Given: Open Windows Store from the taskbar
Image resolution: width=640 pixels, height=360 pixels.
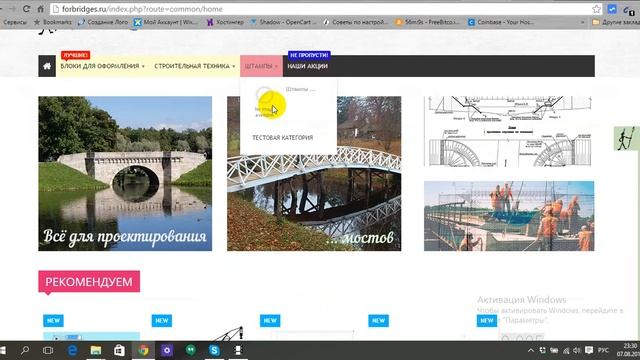Looking at the screenshot, I should 119,350.
